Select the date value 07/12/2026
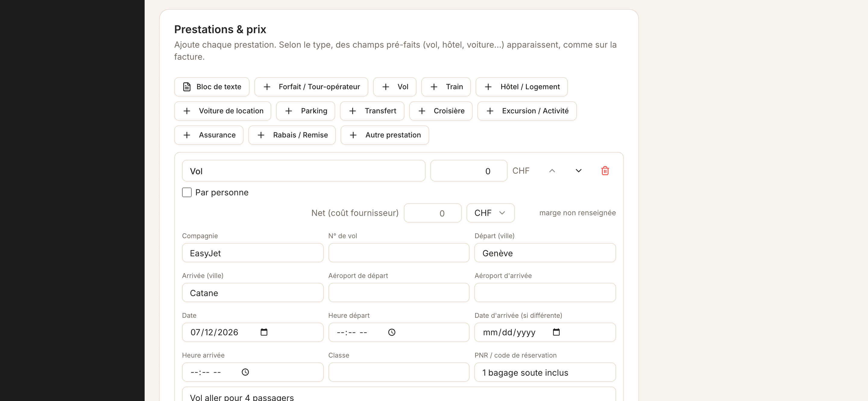This screenshot has width=868, height=401. (x=214, y=332)
